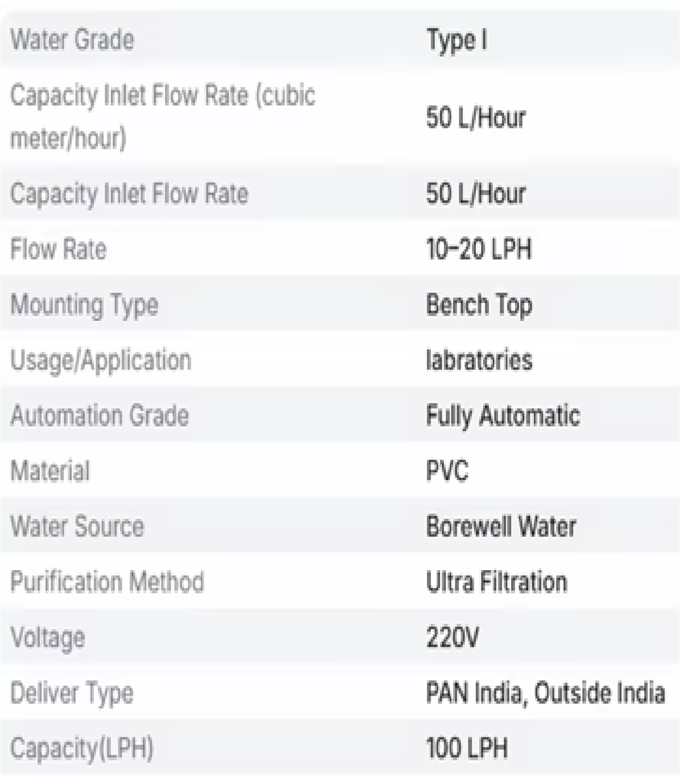Screen dimensions: 685x784
Task: Click the 'Capacity Inlet Flow Rate (cubic meter/hour)' label
Action: [162, 117]
